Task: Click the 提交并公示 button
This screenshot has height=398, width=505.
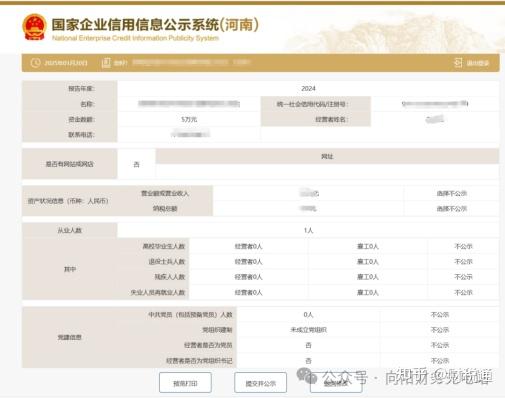Action: tap(261, 383)
